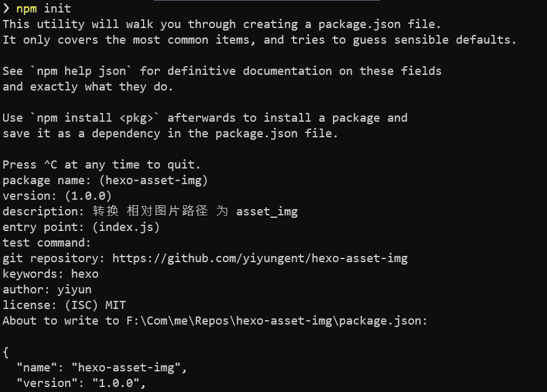Click the version prompt value 1.0.0

click(x=88, y=196)
